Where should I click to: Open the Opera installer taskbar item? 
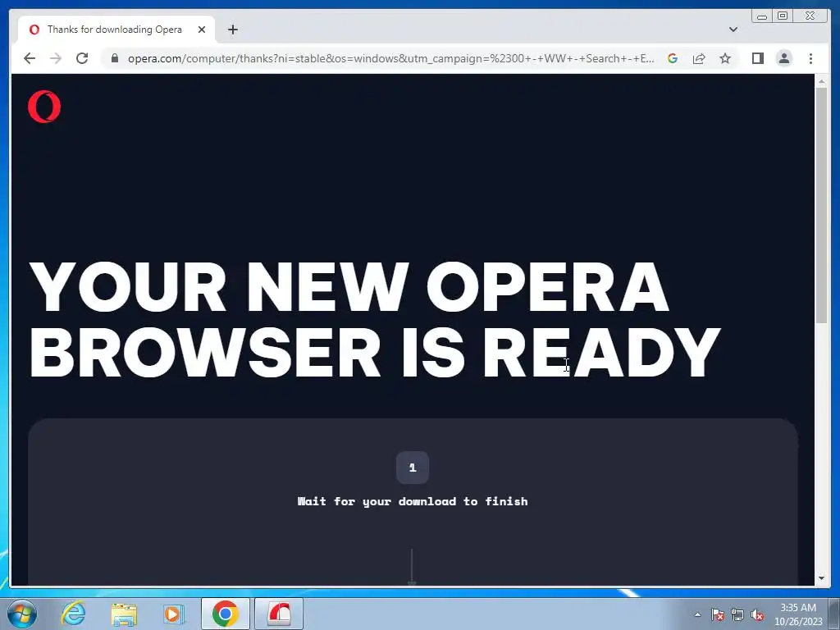tap(279, 614)
